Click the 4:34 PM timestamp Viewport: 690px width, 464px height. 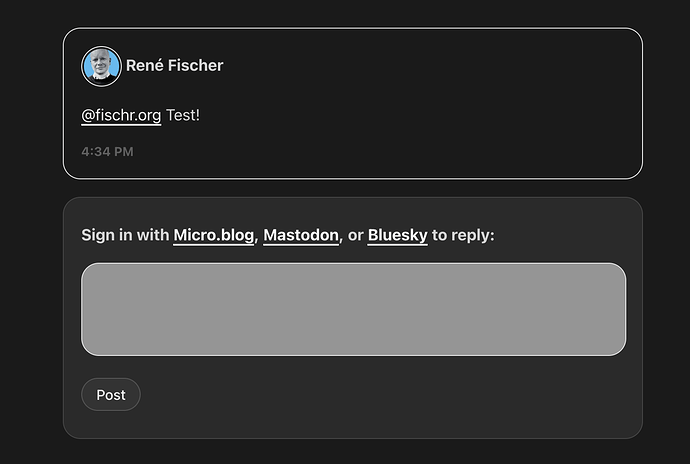pyautogui.click(x=107, y=152)
